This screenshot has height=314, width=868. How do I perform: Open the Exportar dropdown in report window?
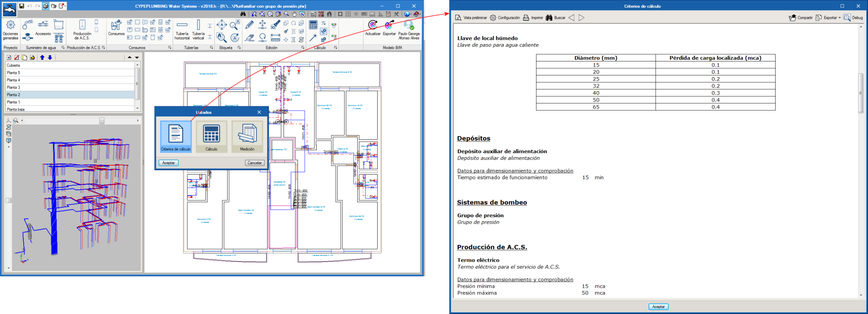(830, 18)
